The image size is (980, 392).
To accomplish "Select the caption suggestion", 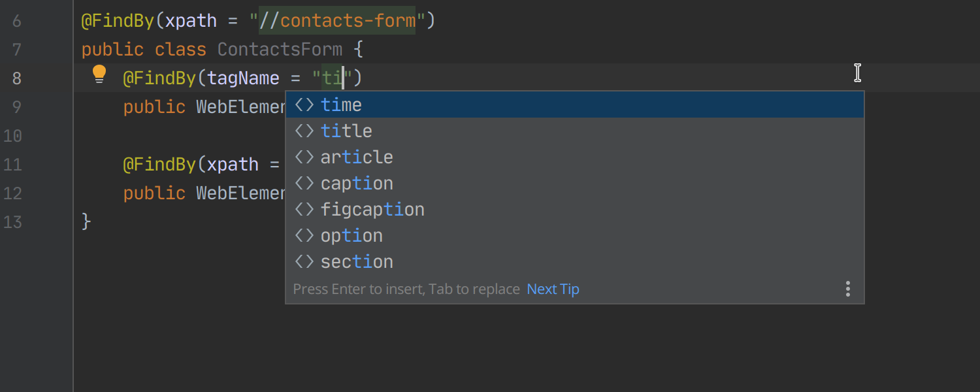I will (x=575, y=183).
